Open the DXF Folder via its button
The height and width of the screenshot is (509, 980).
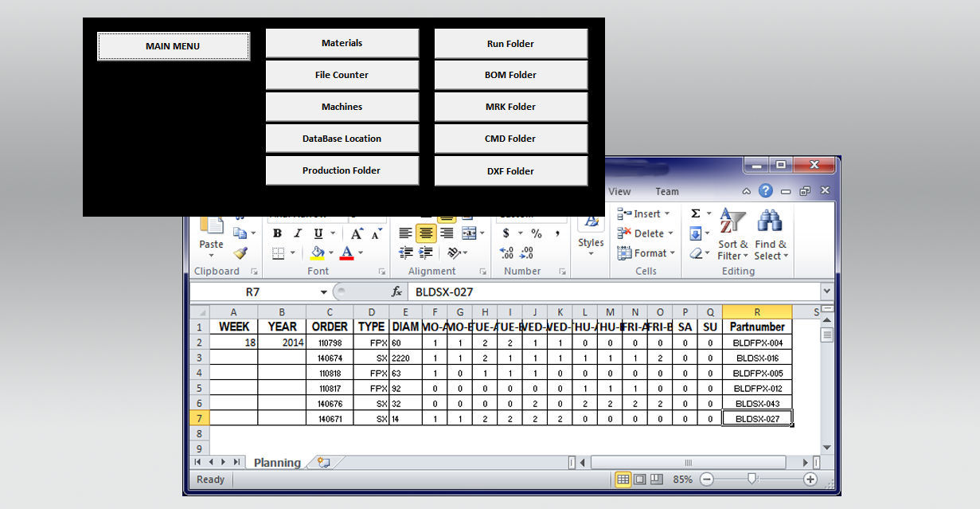click(x=510, y=170)
